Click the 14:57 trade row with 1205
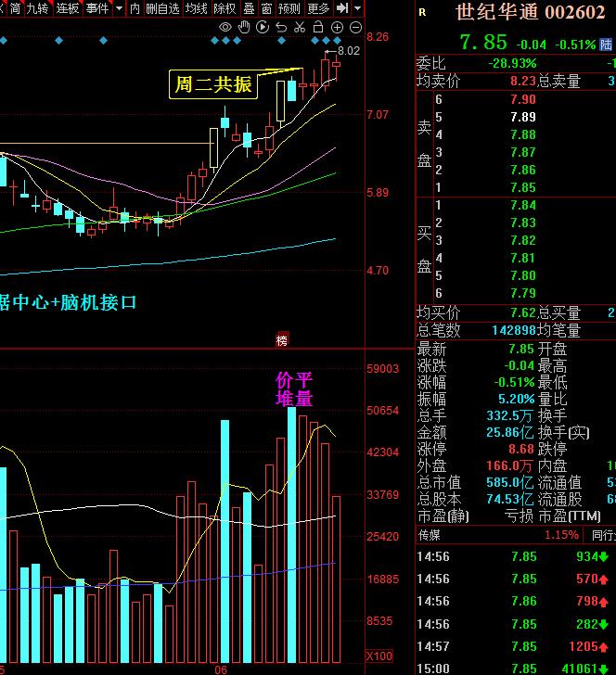The image size is (616, 675). [516, 646]
